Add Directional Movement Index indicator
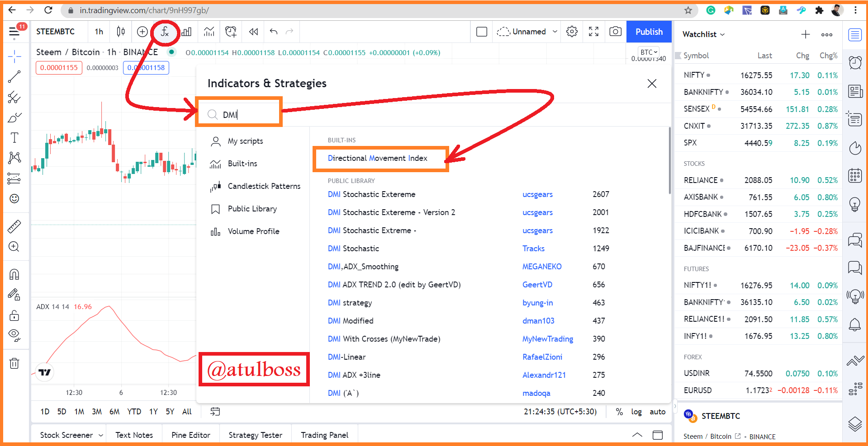The height and width of the screenshot is (446, 868). 378,158
